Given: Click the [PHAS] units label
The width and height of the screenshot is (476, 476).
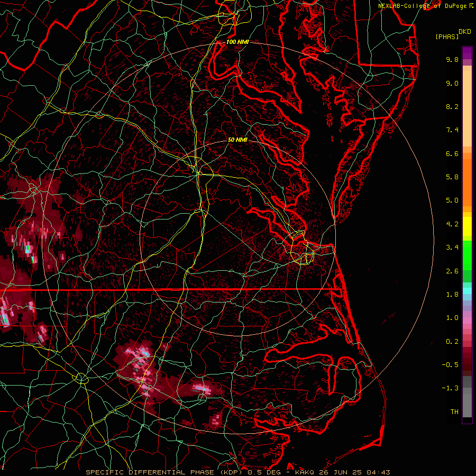Looking at the screenshot, I should coord(447,37).
